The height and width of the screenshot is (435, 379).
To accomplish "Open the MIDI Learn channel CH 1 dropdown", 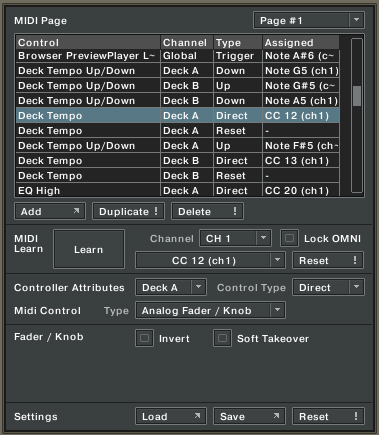I will pyautogui.click(x=235, y=238).
